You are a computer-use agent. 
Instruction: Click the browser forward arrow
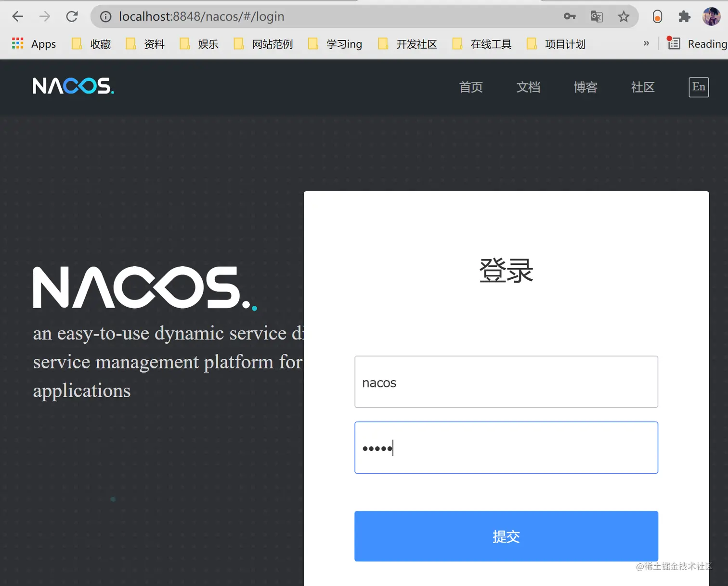(45, 16)
